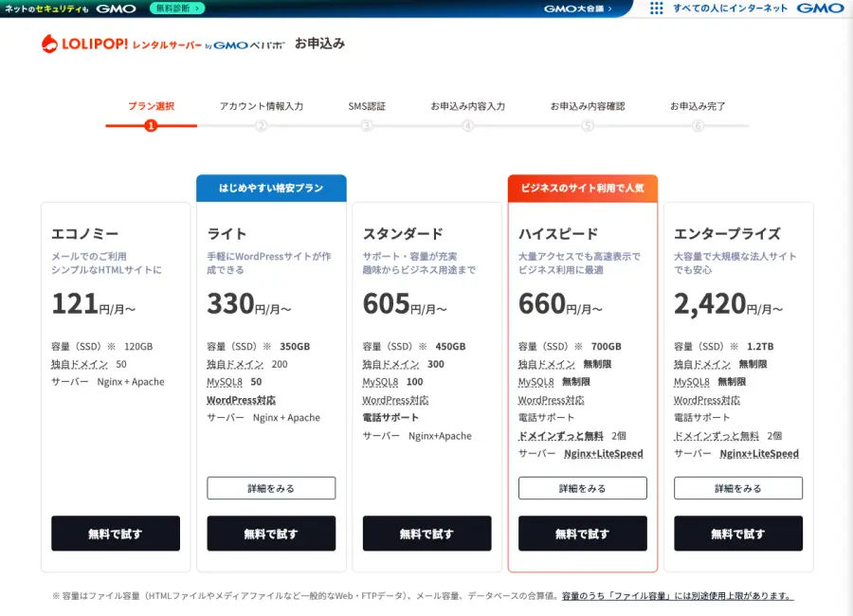The image size is (853, 616).
Task: Open the ファイル容量 usage limit footnote link
Action: [x=677, y=596]
